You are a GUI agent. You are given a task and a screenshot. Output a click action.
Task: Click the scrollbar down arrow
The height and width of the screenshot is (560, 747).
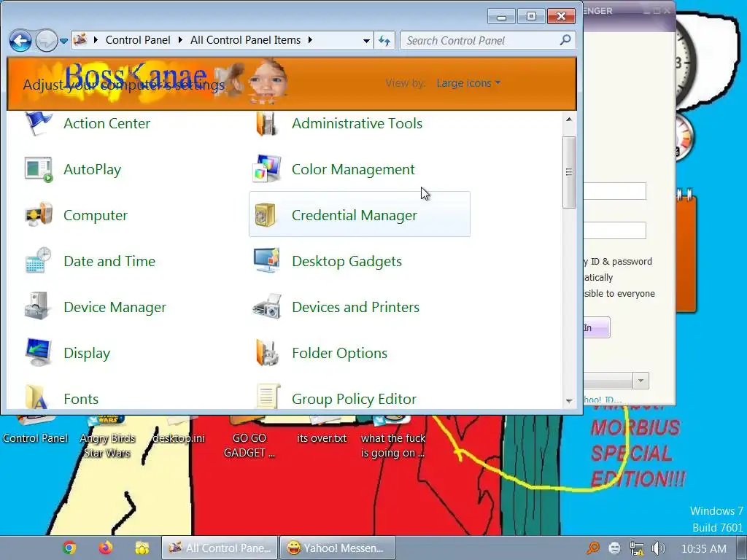click(569, 402)
